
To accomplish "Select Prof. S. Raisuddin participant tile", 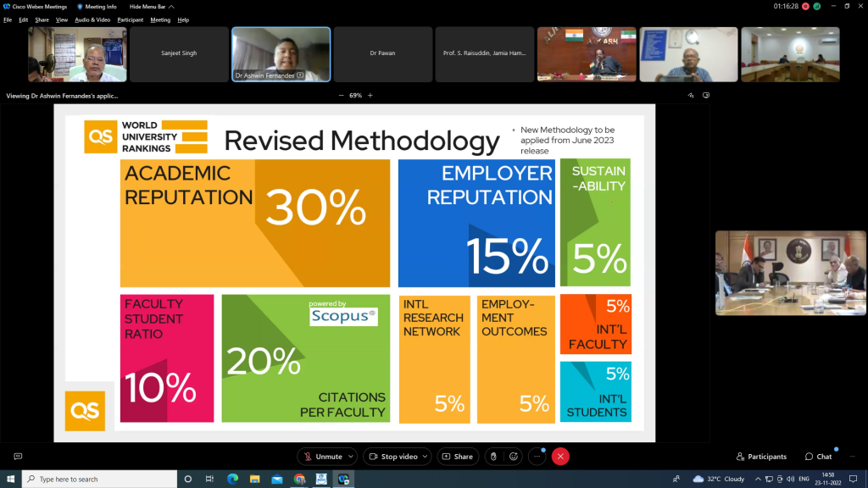I will click(x=484, y=54).
